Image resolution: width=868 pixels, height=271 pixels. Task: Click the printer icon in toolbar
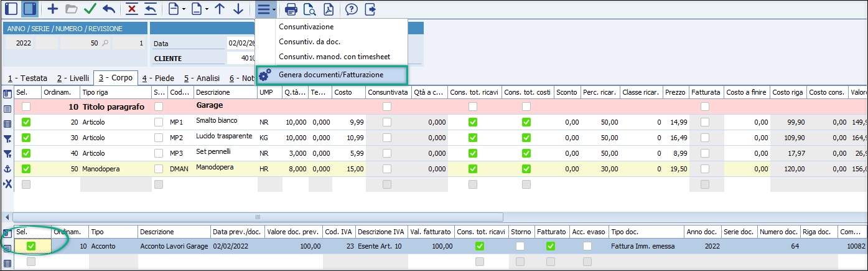[291, 9]
